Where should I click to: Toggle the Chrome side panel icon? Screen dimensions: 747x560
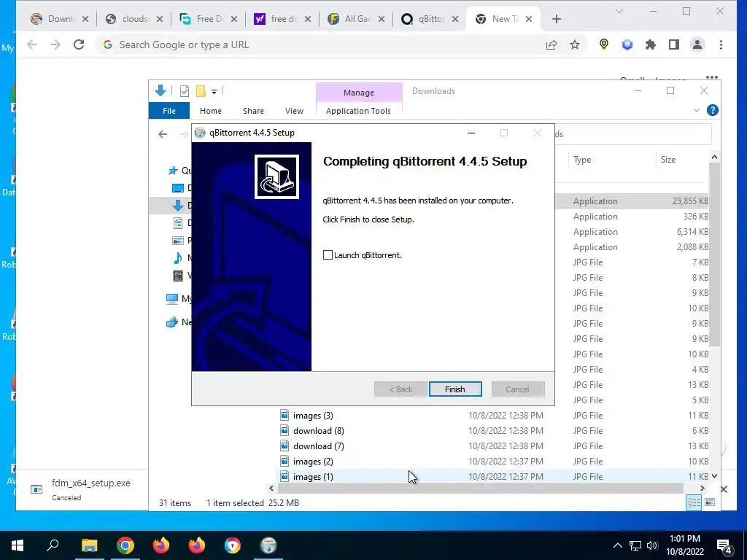point(673,44)
